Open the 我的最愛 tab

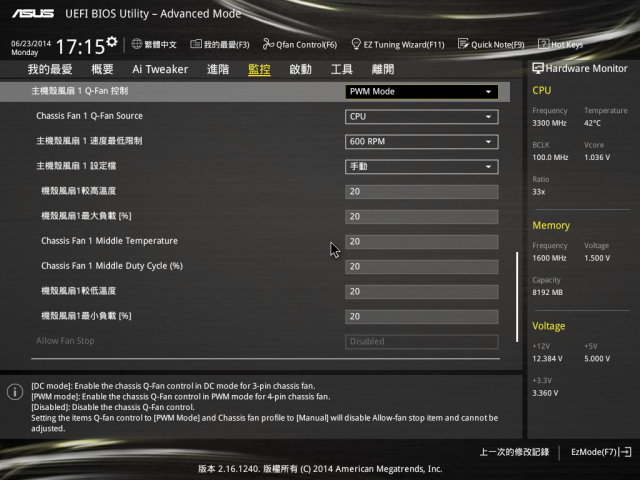50,69
